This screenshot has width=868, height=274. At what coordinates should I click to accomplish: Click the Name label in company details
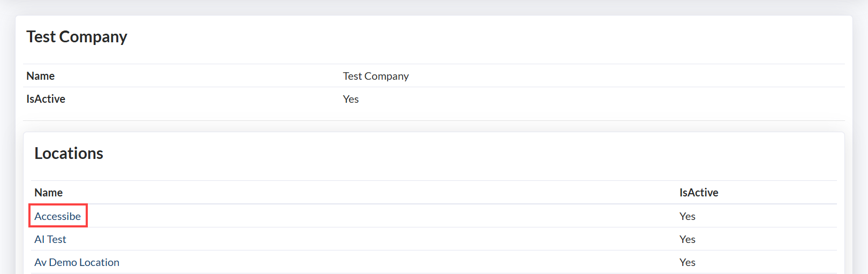pos(40,76)
